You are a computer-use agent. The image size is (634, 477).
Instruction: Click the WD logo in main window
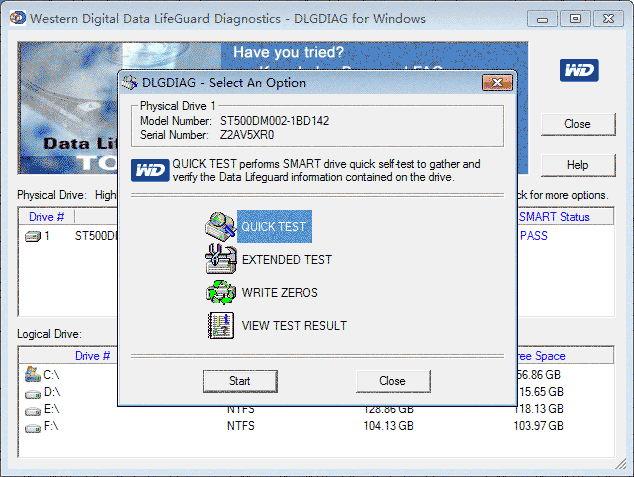click(x=579, y=70)
